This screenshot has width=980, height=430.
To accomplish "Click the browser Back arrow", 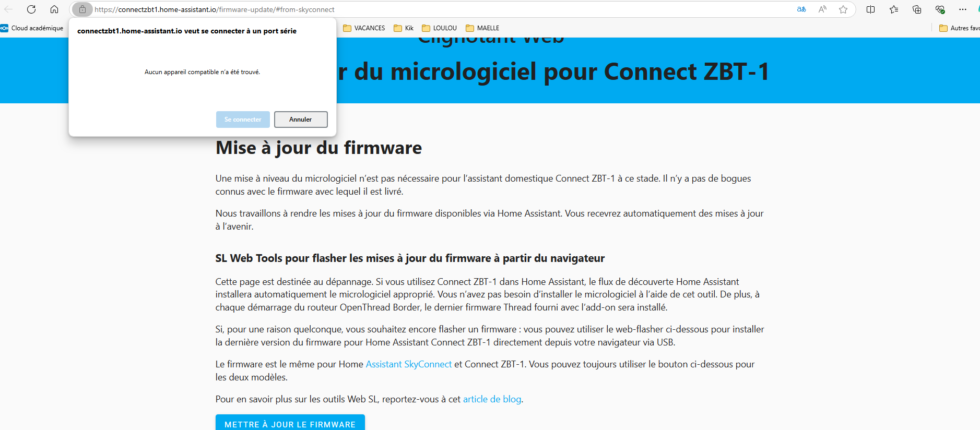I will pos(8,9).
